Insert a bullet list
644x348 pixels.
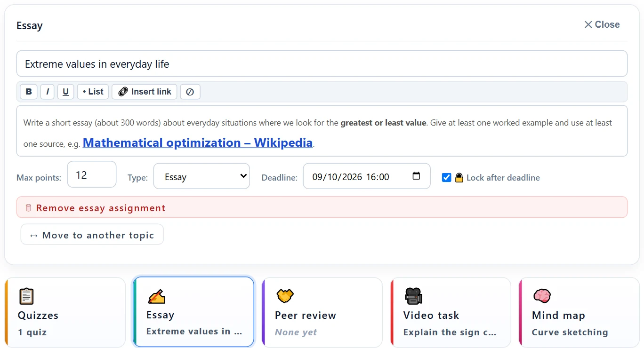click(x=93, y=92)
